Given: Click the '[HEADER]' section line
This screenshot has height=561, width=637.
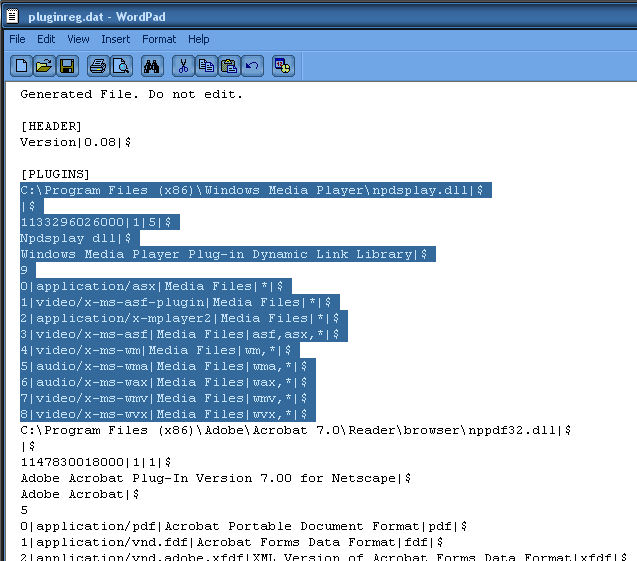Looking at the screenshot, I should click(51, 126).
